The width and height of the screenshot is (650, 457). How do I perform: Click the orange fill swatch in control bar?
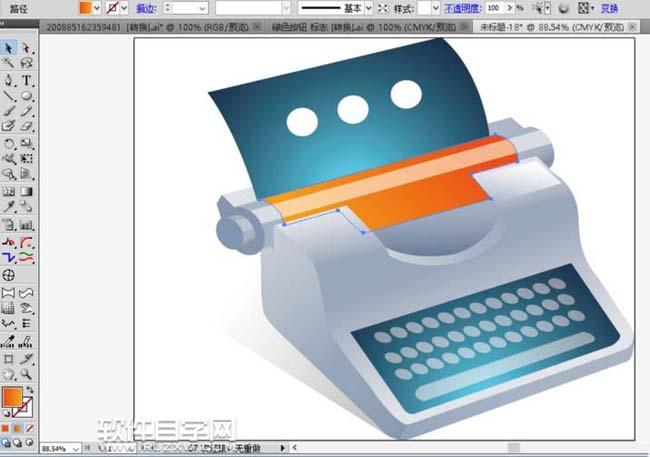click(85, 8)
